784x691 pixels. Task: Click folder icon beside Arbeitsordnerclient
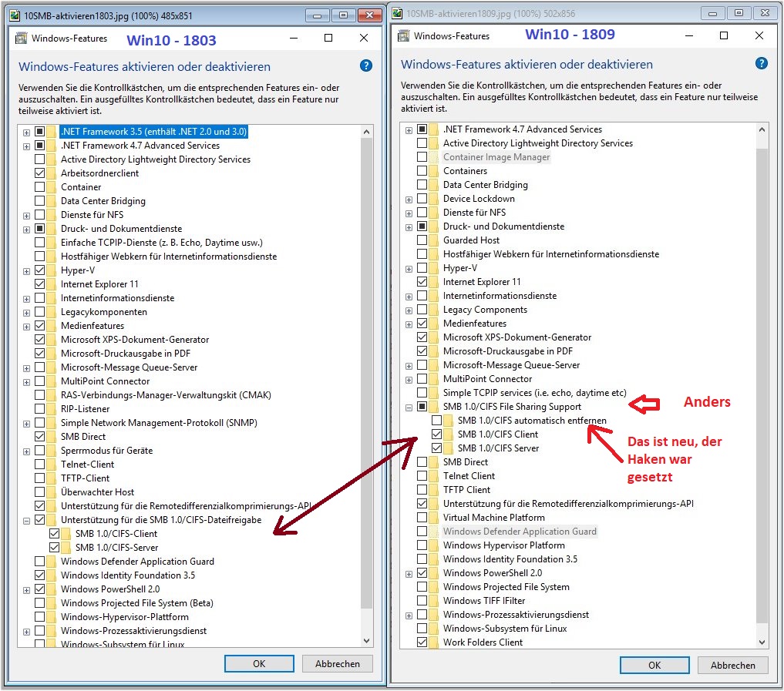[52, 173]
